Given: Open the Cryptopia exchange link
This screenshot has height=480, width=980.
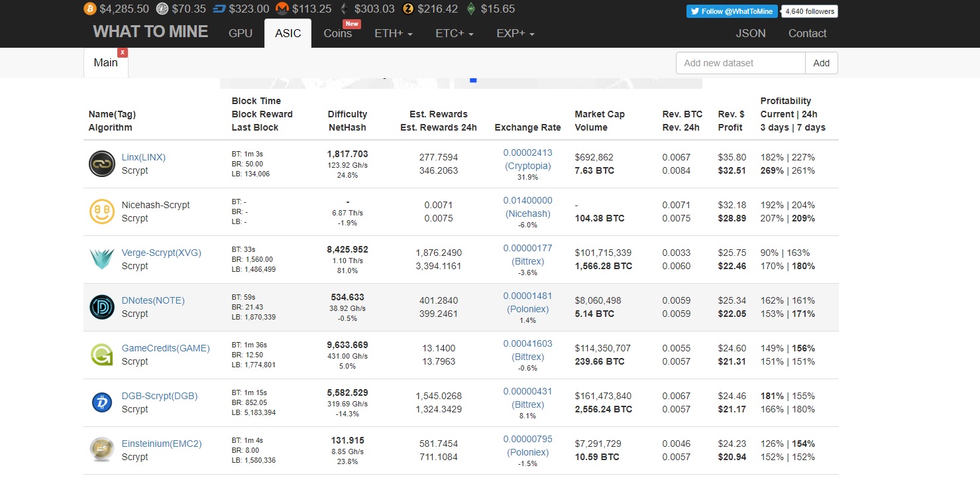Looking at the screenshot, I should tap(527, 166).
